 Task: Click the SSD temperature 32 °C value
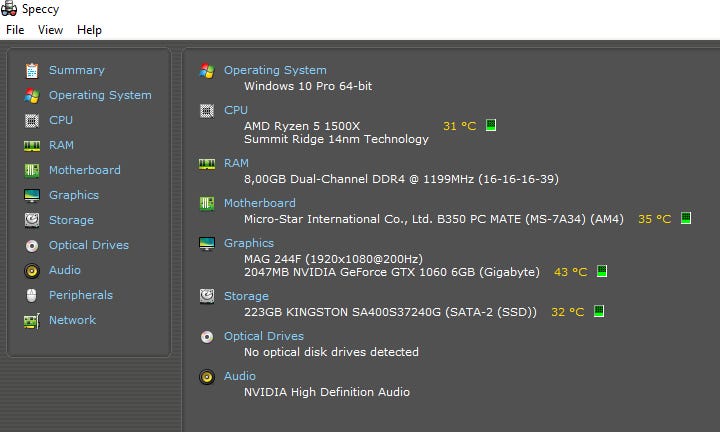tap(568, 312)
